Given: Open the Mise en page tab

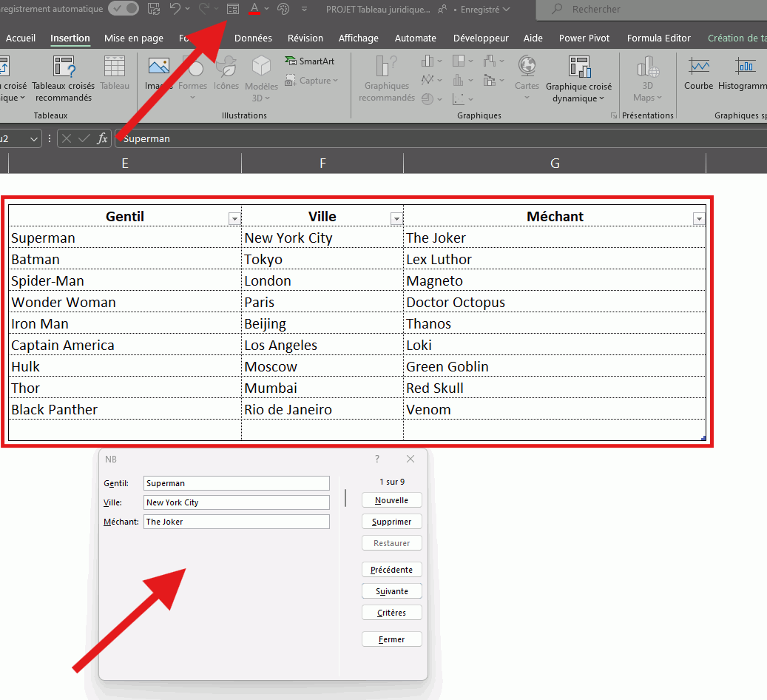Looking at the screenshot, I should 134,38.
